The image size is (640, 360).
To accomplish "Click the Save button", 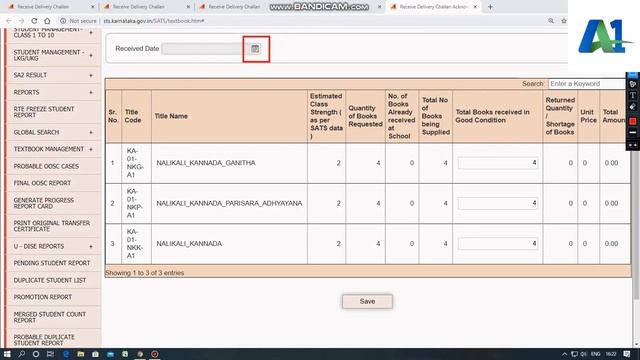I will (x=367, y=301).
